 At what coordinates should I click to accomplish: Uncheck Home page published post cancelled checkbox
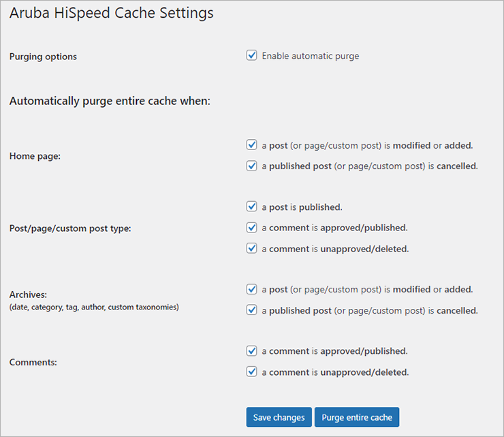click(252, 166)
